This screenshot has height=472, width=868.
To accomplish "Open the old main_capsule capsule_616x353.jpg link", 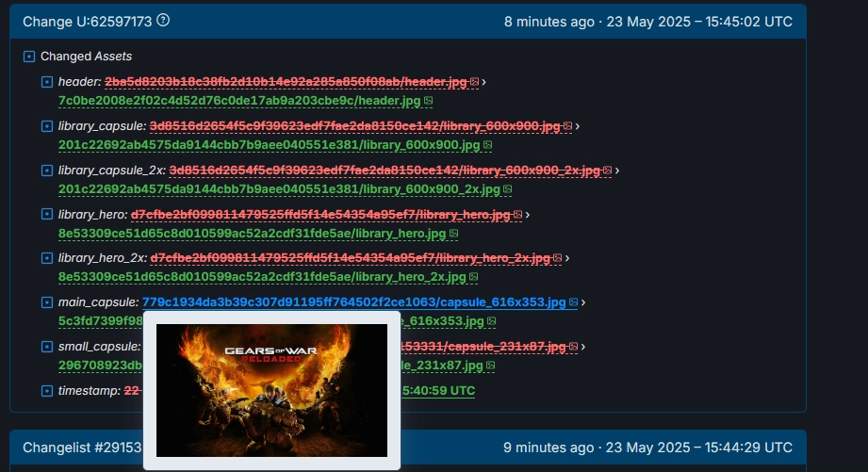I will tap(353, 302).
